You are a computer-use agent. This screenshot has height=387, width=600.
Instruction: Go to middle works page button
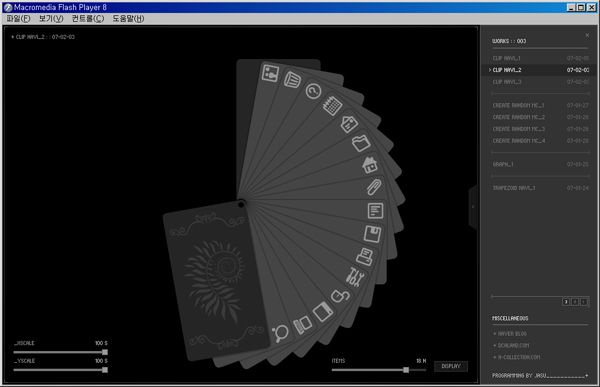click(575, 302)
